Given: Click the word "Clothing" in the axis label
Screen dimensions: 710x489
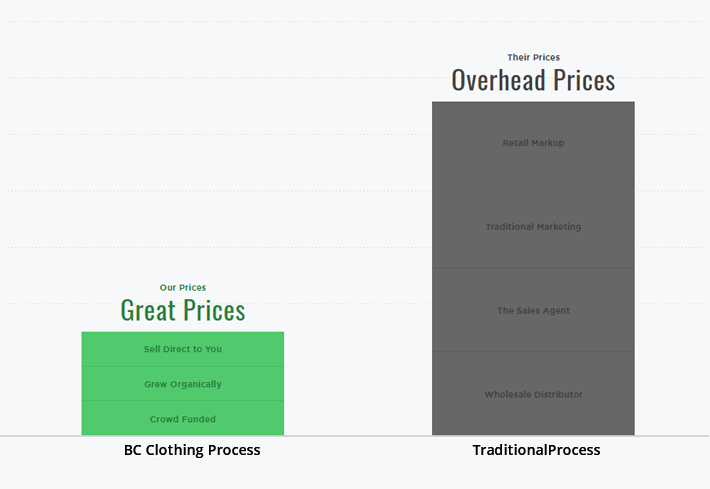Looking at the screenshot, I should click(176, 450).
